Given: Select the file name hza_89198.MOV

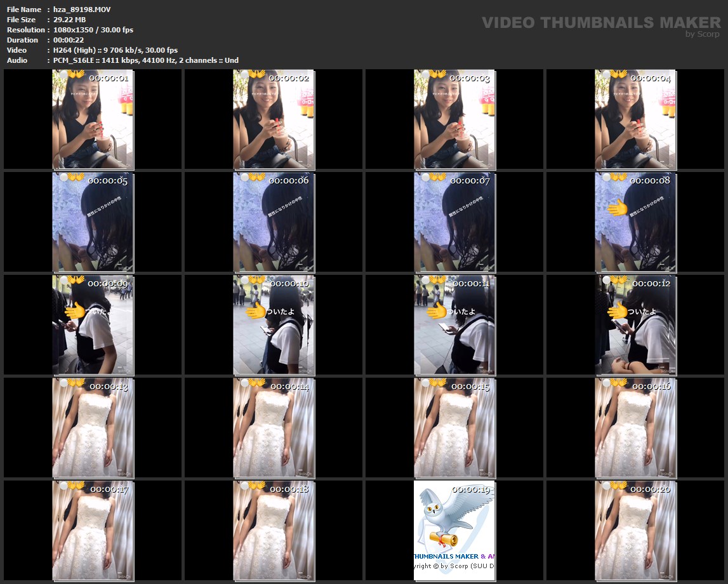Looking at the screenshot, I should (x=73, y=10).
